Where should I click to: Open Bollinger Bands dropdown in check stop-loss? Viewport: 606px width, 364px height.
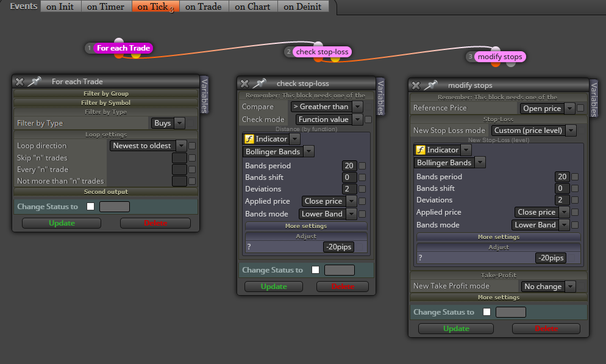(278, 151)
